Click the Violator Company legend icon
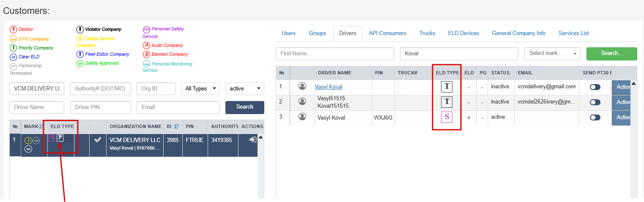This screenshot has height=202, width=644. click(x=80, y=30)
